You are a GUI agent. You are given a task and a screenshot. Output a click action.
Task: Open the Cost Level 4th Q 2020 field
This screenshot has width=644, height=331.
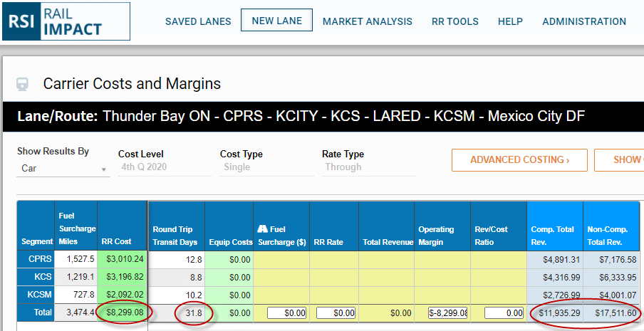[165, 167]
